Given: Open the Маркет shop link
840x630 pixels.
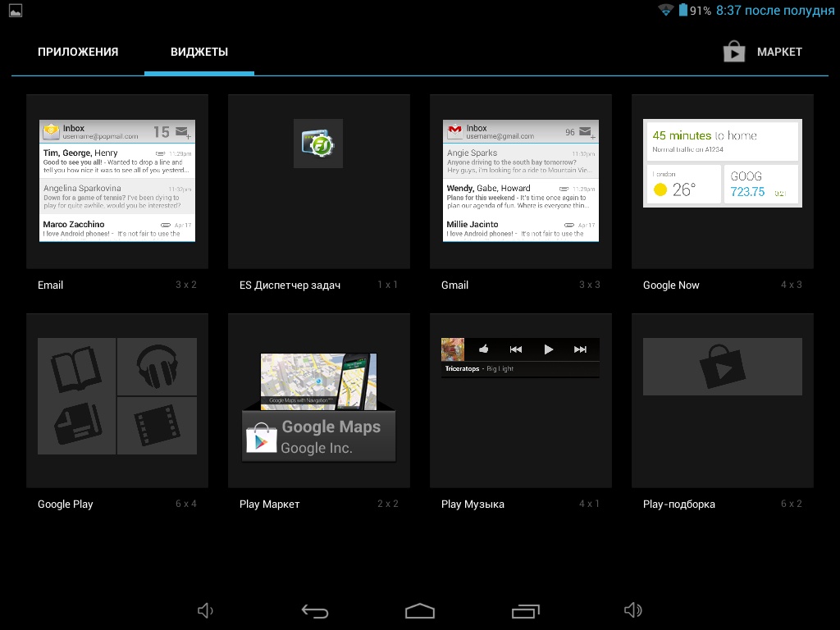Looking at the screenshot, I should (763, 52).
